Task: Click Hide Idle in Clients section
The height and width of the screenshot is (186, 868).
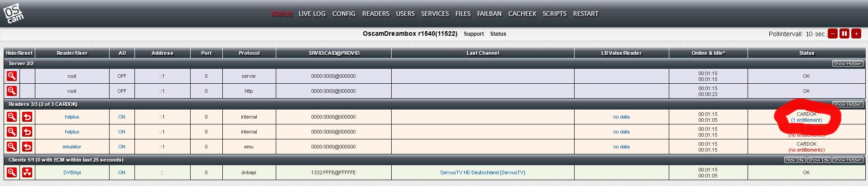Action: (x=795, y=160)
